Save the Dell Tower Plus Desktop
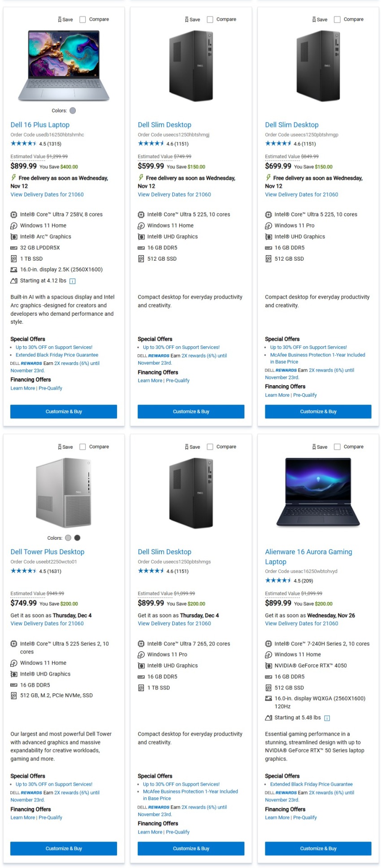The width and height of the screenshot is (381, 868). tap(65, 447)
